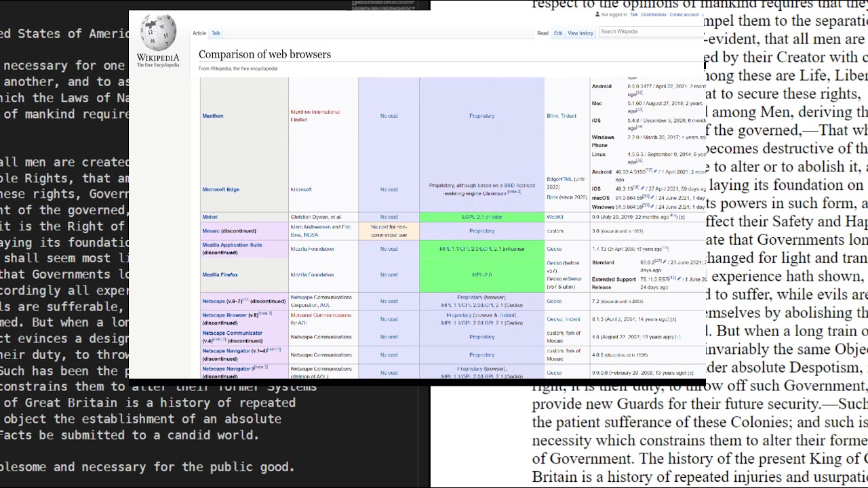
Task: Open the Mozilla Firefox link
Action: tap(220, 275)
